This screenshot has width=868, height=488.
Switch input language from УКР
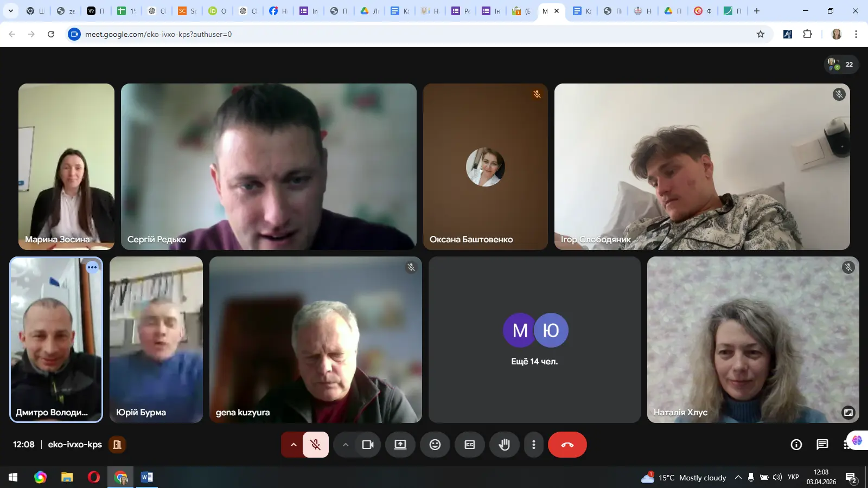tap(793, 477)
